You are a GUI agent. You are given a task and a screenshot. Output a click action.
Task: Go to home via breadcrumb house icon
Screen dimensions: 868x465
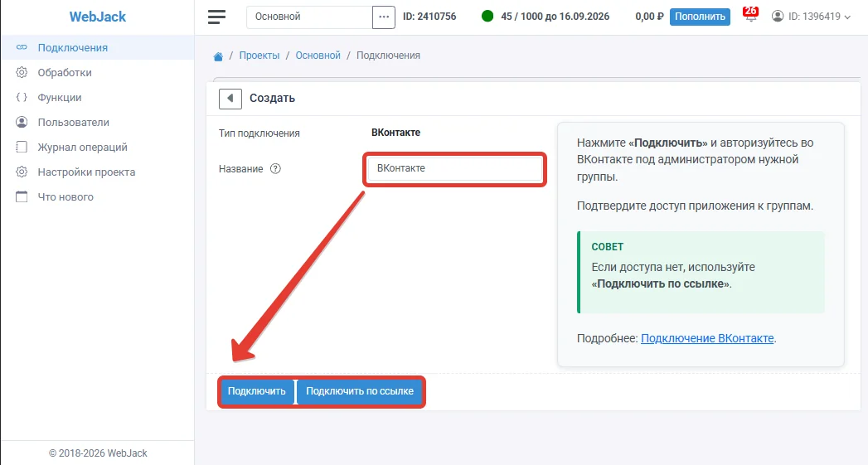point(218,56)
